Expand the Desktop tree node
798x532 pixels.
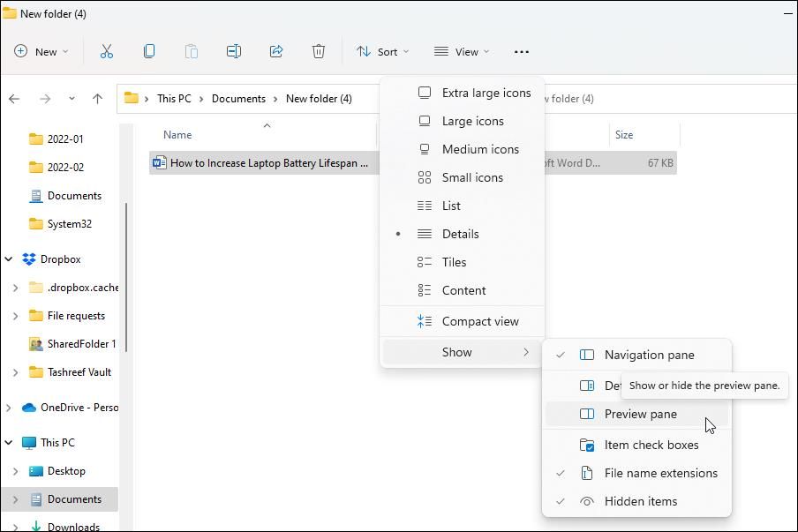(15, 471)
